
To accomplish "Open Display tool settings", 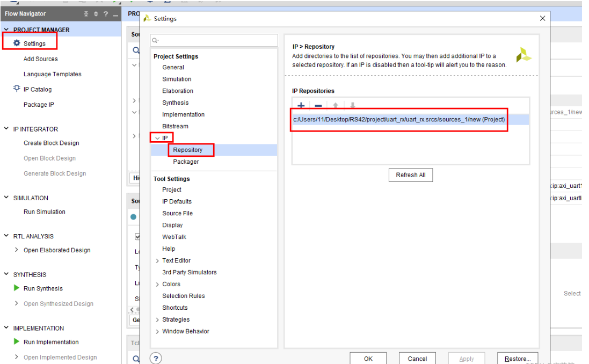I will [172, 225].
